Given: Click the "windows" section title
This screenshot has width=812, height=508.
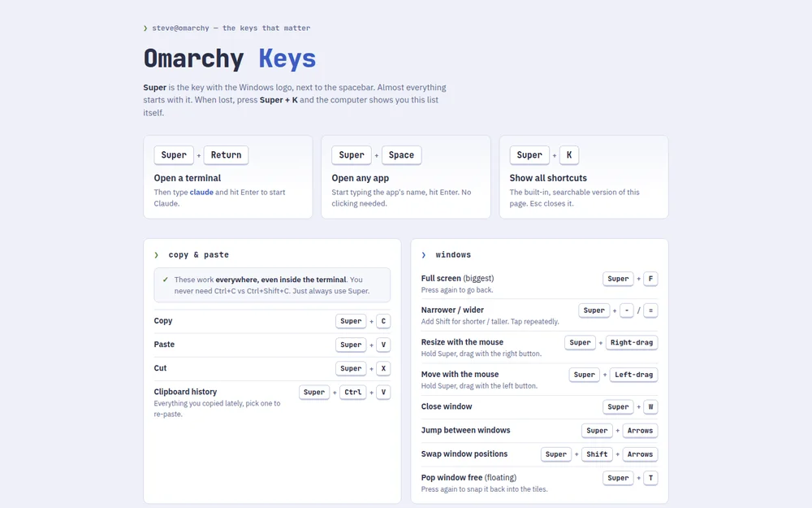Looking at the screenshot, I should pos(453,255).
